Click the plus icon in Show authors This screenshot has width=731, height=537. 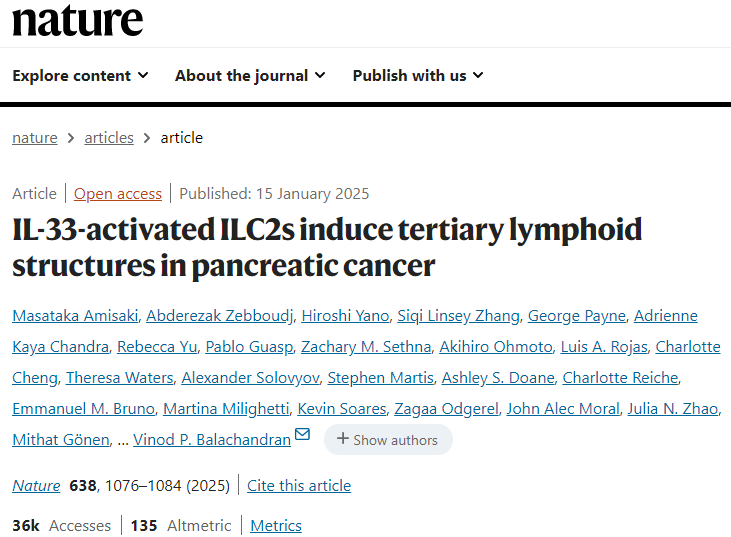343,438
